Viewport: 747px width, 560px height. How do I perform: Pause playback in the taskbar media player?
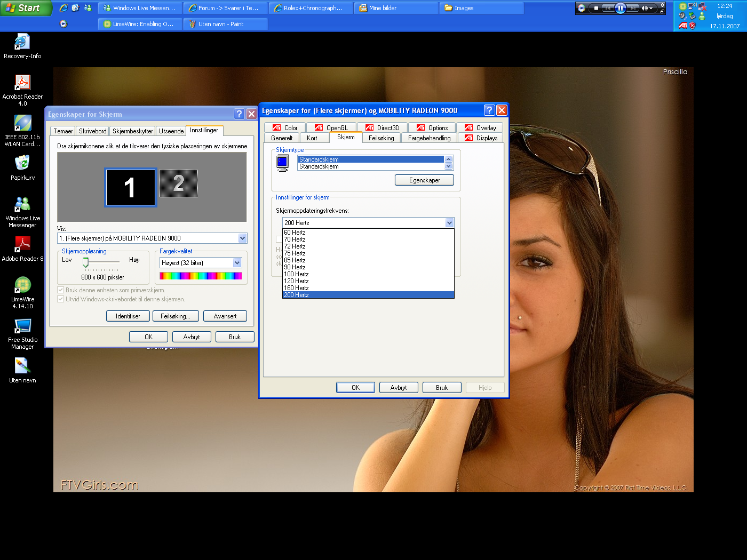coord(620,8)
